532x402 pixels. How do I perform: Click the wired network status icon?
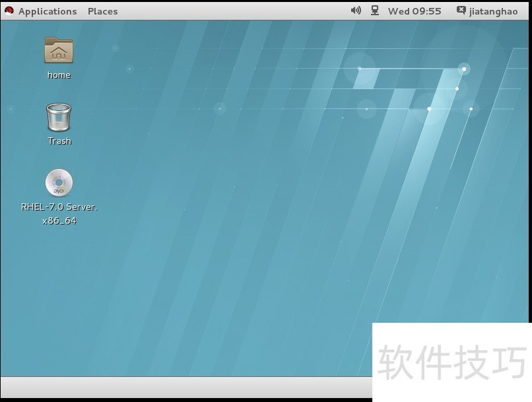(x=375, y=11)
